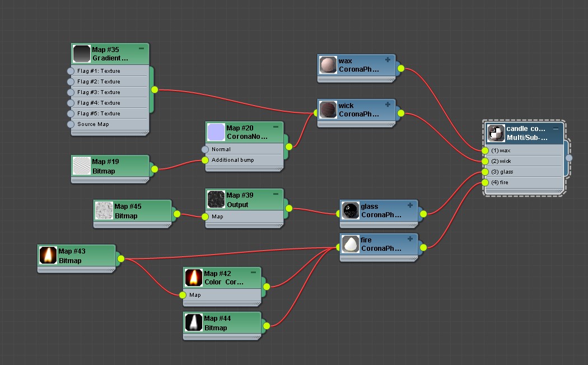Select the (1) wax slot socket
The height and width of the screenshot is (365, 588).
(485, 150)
